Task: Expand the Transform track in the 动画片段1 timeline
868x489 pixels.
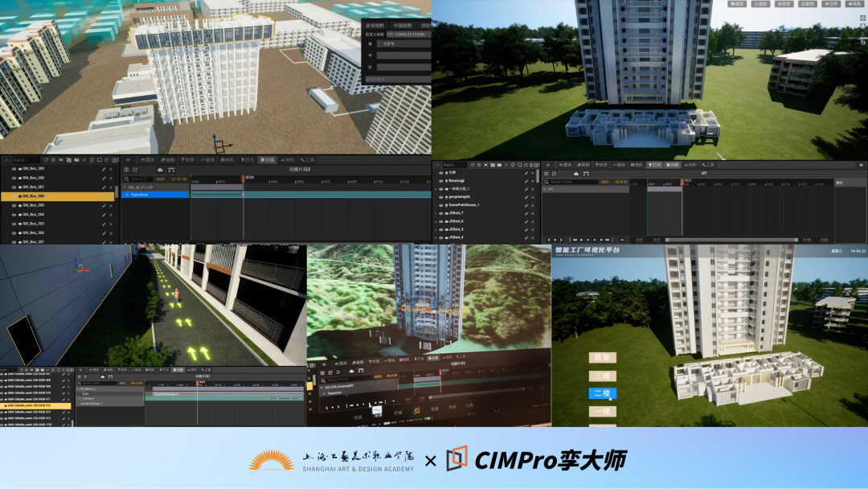Action: pyautogui.click(x=80, y=398)
